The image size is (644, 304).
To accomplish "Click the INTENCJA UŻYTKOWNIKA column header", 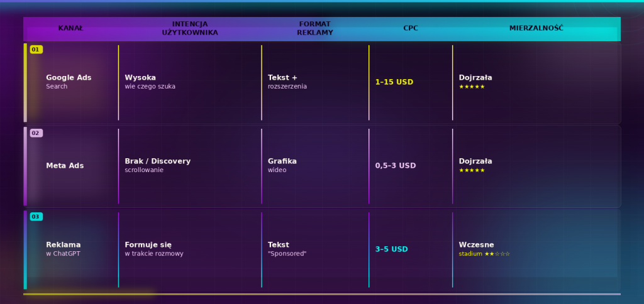I will (190, 28).
